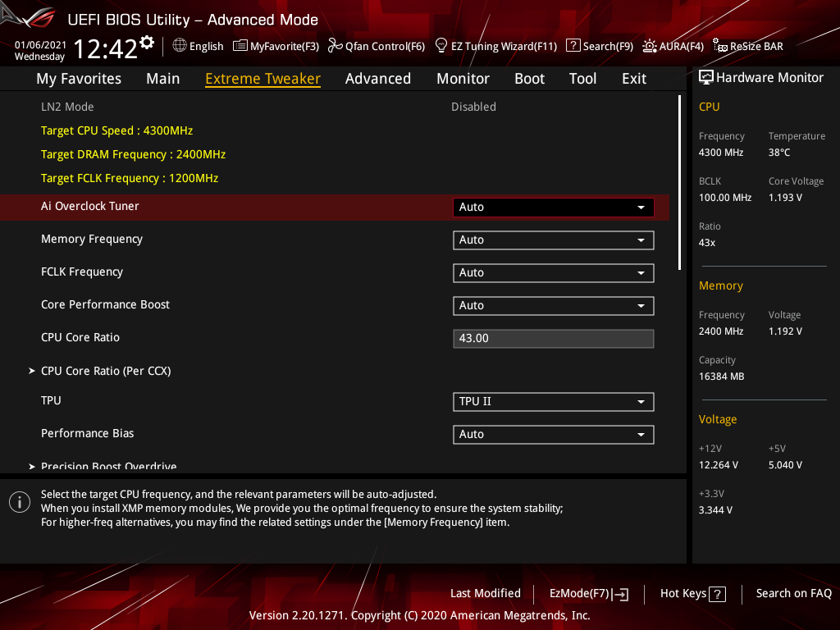
Task: Click the CPU Temperature 38°C value
Action: pos(779,153)
